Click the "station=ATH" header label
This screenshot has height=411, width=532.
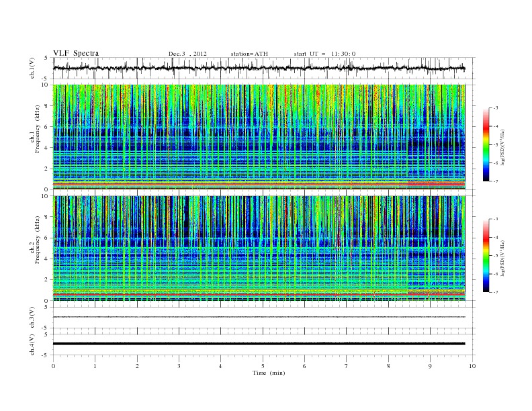tap(249, 54)
